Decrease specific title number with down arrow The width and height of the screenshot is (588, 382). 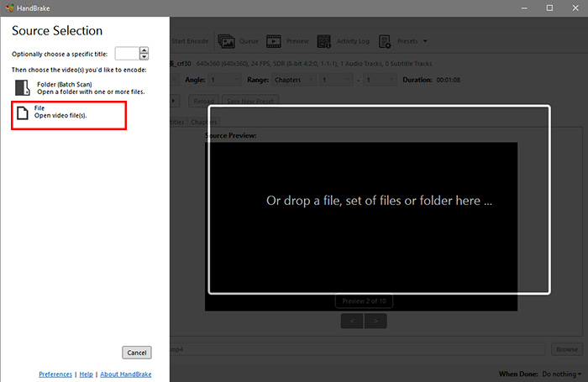point(144,56)
